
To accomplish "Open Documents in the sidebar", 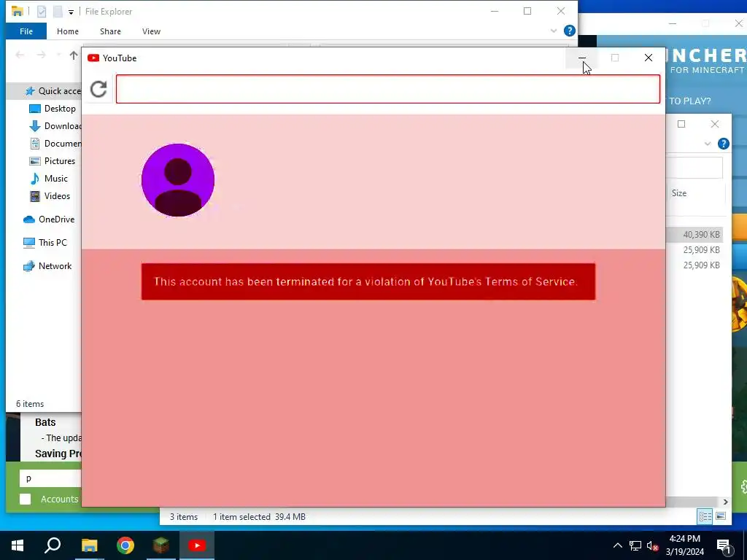I will 55,144.
